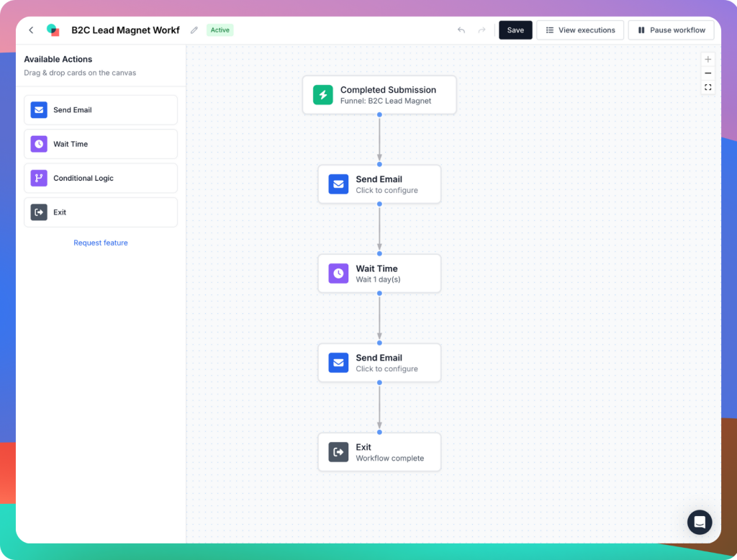Open View executions
Image resolution: width=737 pixels, height=560 pixels.
pyautogui.click(x=580, y=30)
